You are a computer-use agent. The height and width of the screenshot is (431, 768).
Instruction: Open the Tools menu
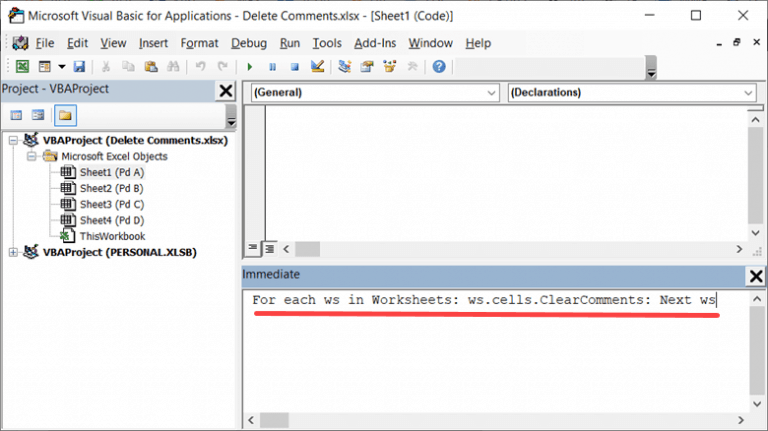pyautogui.click(x=327, y=43)
